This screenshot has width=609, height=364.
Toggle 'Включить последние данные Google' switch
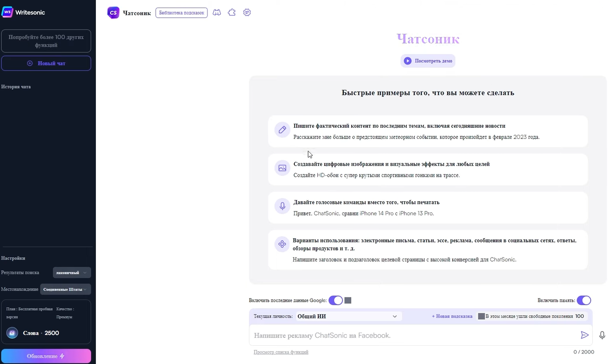(x=335, y=301)
